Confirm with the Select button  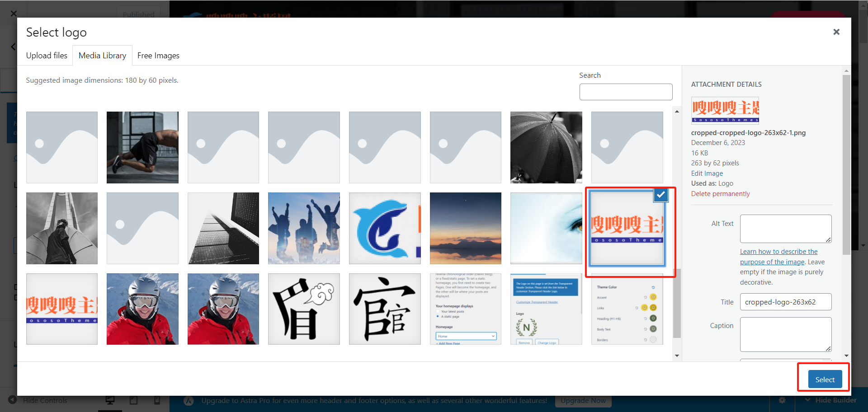[825, 379]
